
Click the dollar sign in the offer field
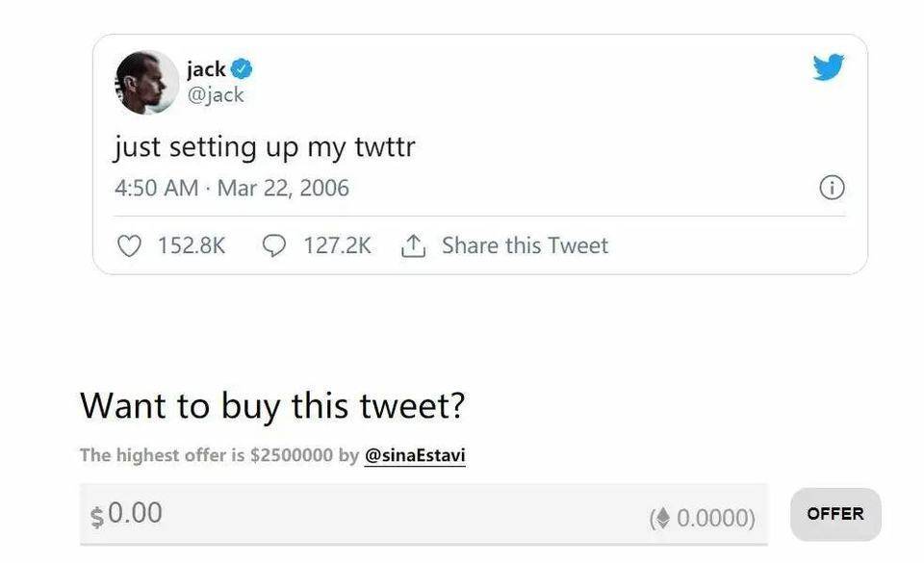(96, 516)
